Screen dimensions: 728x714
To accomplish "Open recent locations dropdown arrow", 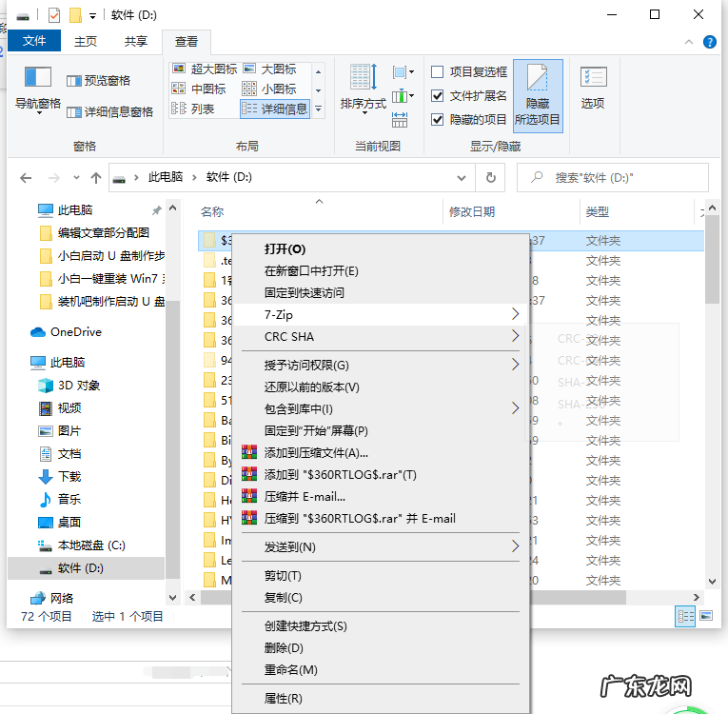I will click(77, 177).
